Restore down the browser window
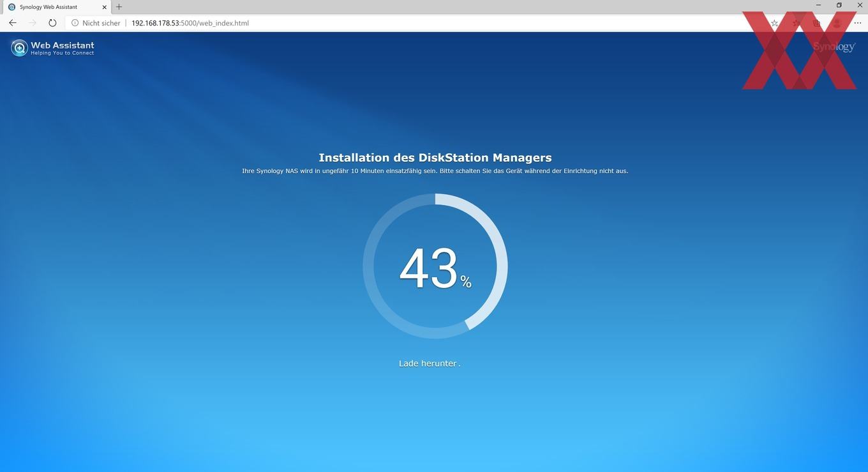The image size is (868, 472). (x=839, y=5)
